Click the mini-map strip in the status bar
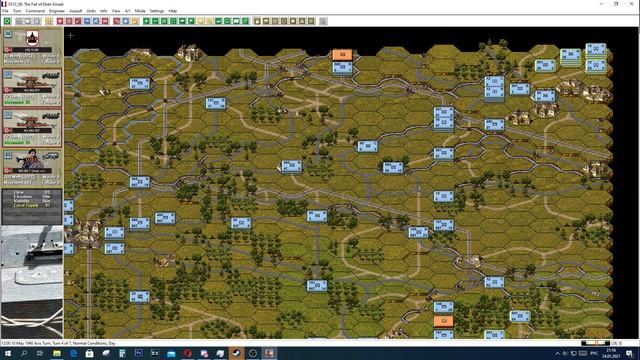Viewport: 640px width, 360px height. coord(596,343)
